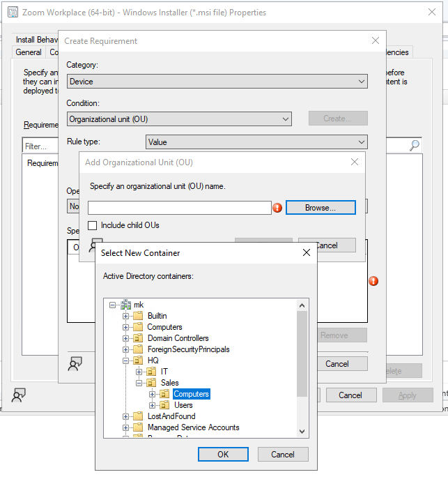Screen dimensions: 448x486
Task: Click the Managed Service Accounts folder icon
Action: coord(138,427)
